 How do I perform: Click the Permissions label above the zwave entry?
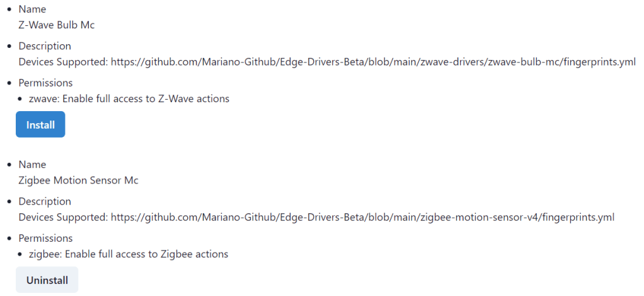(45, 83)
